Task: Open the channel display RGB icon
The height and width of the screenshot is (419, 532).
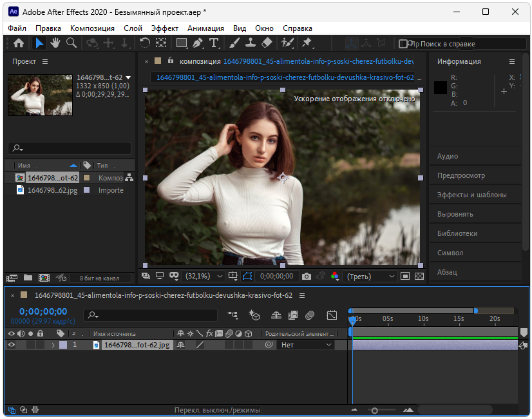Action: point(335,277)
